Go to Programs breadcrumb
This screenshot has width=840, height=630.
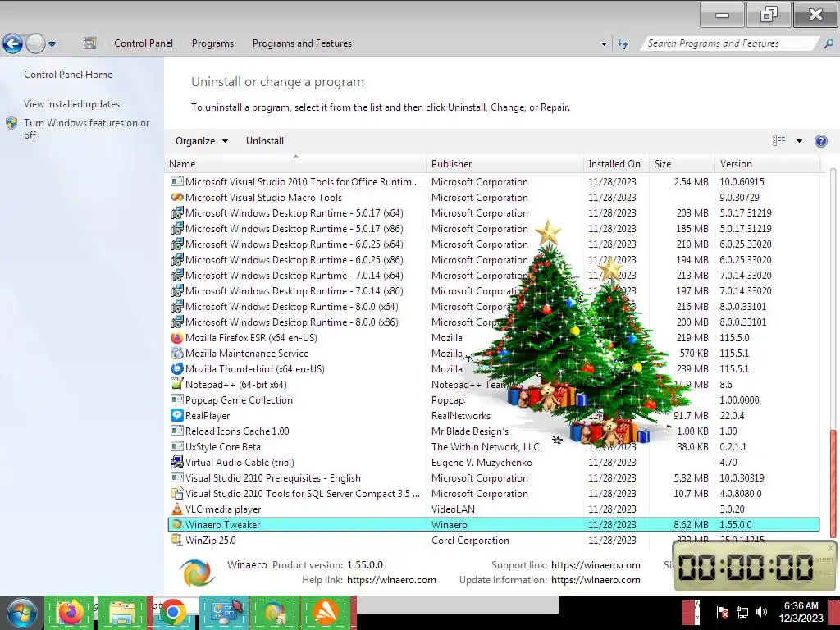pos(212,43)
